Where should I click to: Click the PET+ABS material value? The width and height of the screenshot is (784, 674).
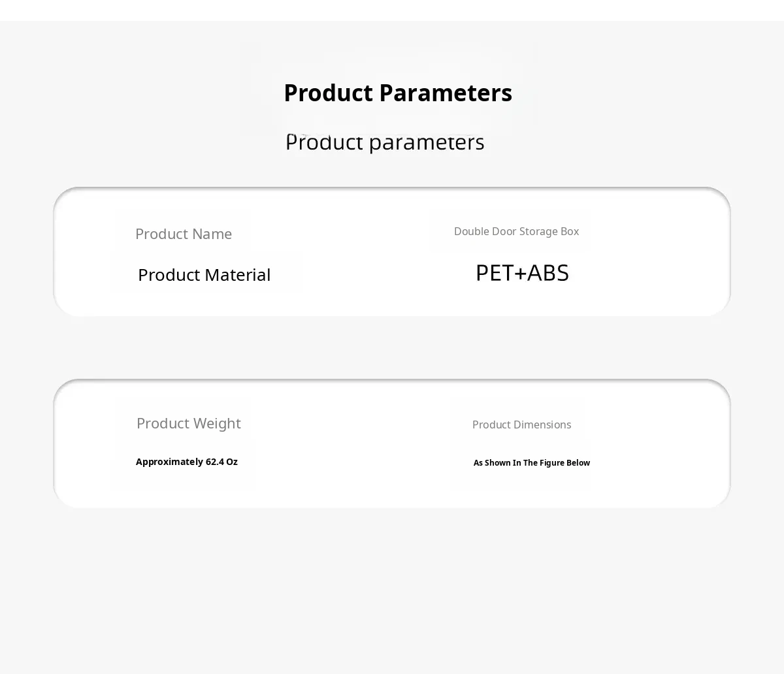pos(522,273)
